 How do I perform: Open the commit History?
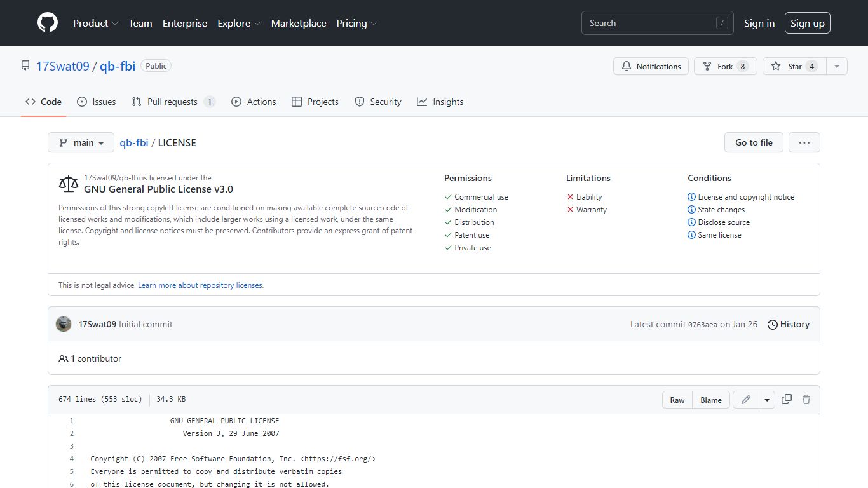(x=789, y=324)
